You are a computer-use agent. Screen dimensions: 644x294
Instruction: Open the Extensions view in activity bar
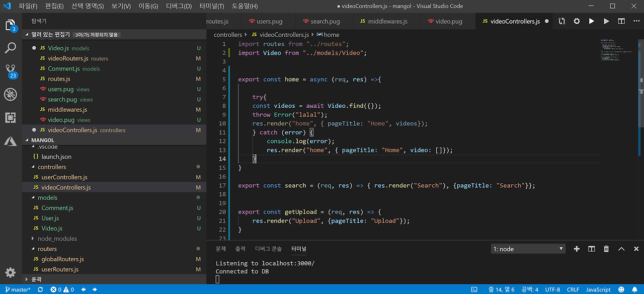point(11,117)
